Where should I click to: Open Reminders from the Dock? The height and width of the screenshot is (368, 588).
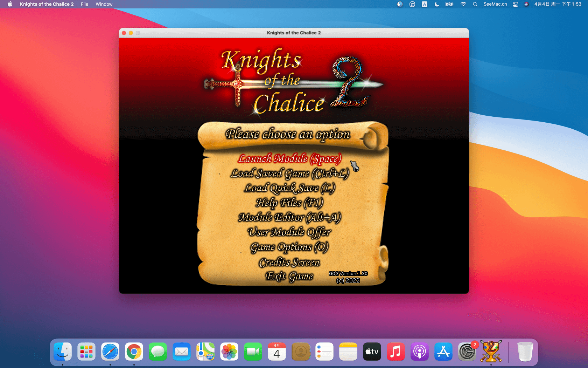coord(324,352)
